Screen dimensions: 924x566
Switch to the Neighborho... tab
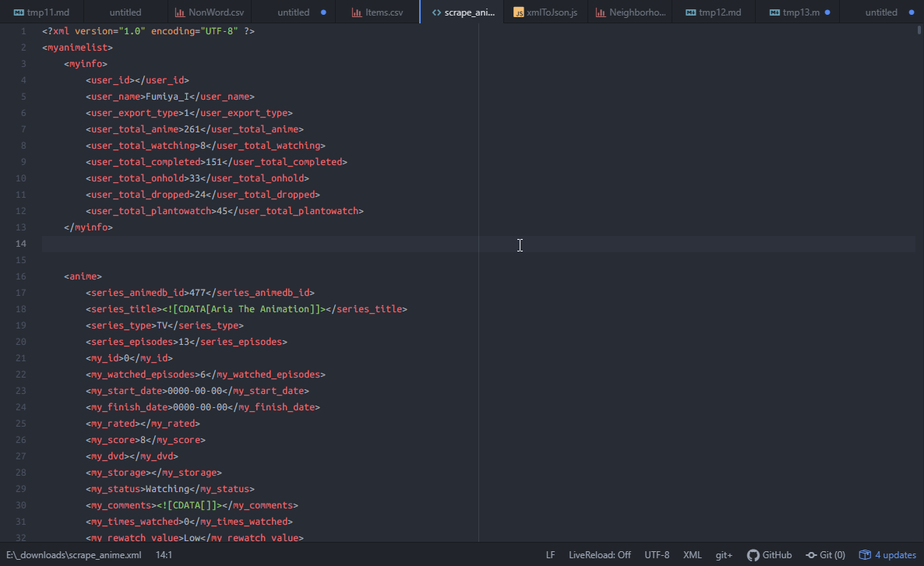tap(637, 12)
